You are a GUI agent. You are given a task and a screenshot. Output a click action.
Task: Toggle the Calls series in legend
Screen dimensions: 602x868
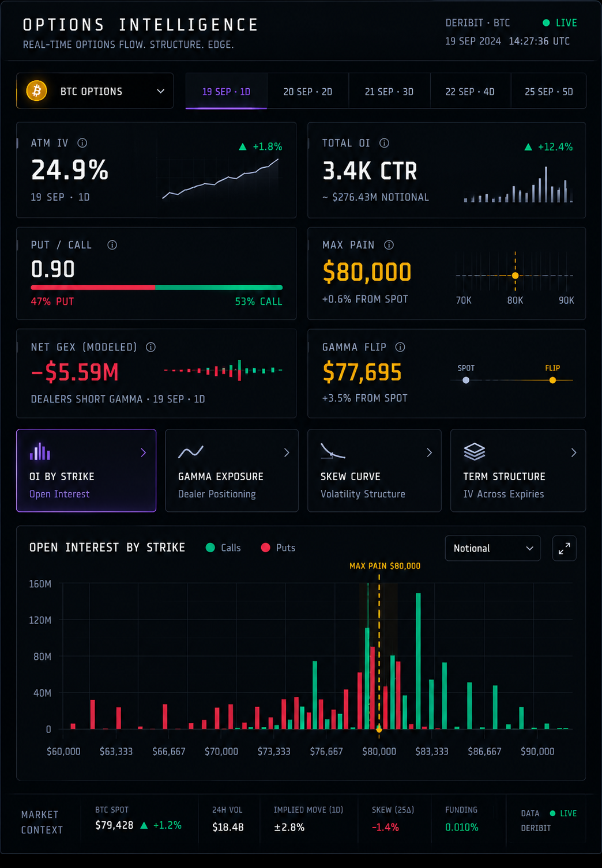coord(224,548)
